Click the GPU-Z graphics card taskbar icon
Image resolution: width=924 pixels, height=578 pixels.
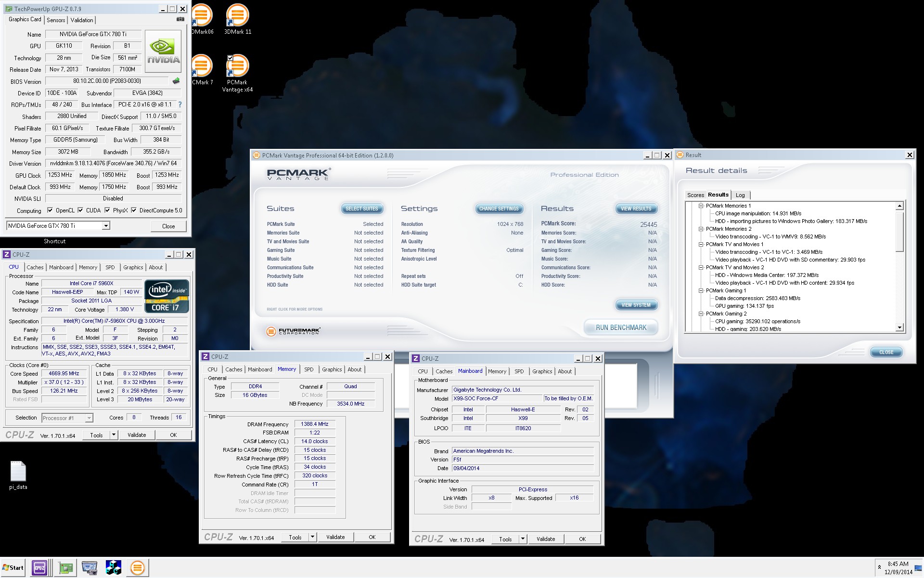point(65,568)
